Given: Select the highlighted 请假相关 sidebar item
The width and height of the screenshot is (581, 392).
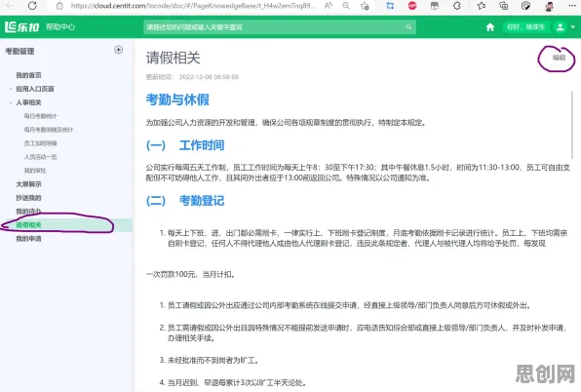Looking at the screenshot, I should pos(66,225).
